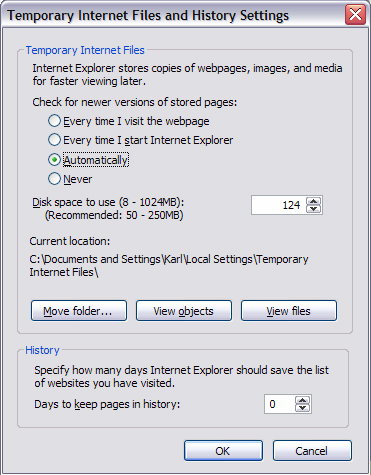Increase days to keep history with up arrow
This screenshot has height=475, width=371.
pyautogui.click(x=302, y=400)
